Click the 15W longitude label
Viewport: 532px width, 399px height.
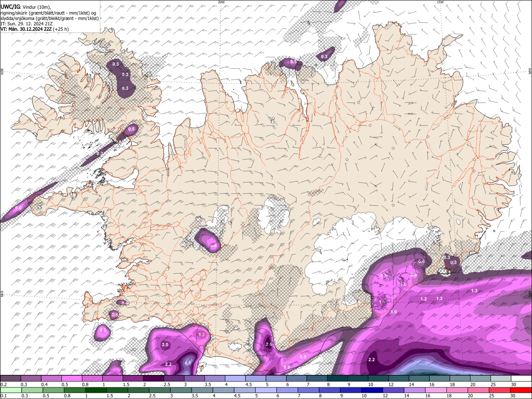[x=440, y=2]
